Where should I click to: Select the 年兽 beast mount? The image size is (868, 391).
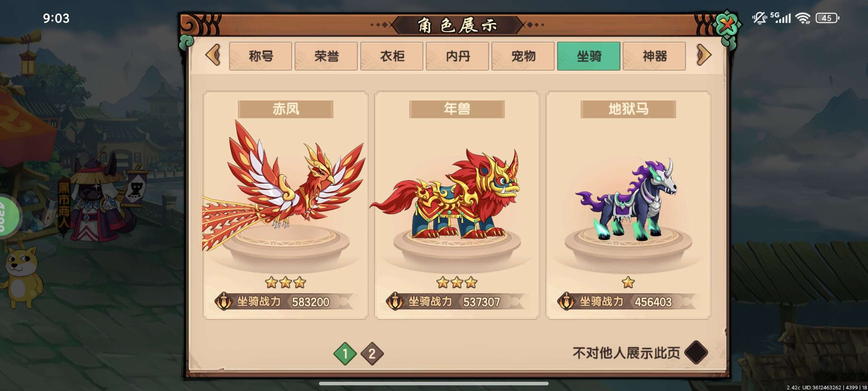tap(457, 205)
